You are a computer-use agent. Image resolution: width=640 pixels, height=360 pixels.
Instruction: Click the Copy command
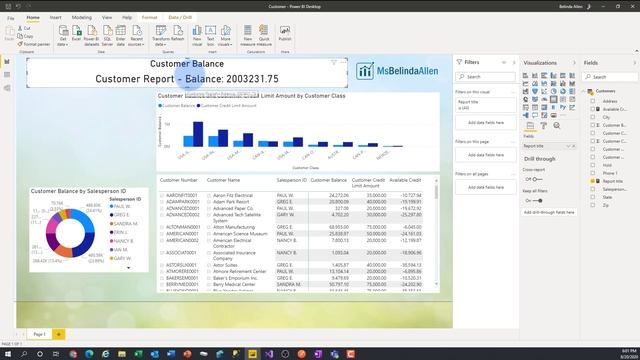pyautogui.click(x=25, y=36)
